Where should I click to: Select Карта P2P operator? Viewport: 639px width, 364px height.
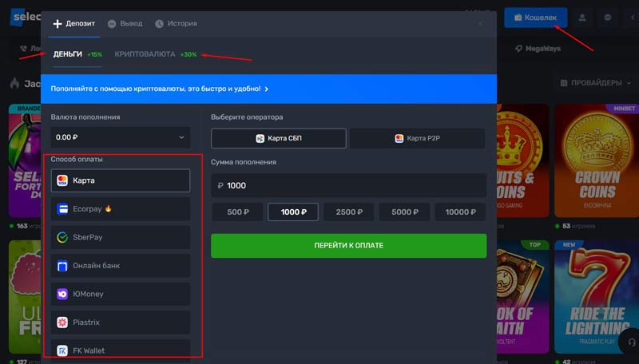(x=417, y=138)
